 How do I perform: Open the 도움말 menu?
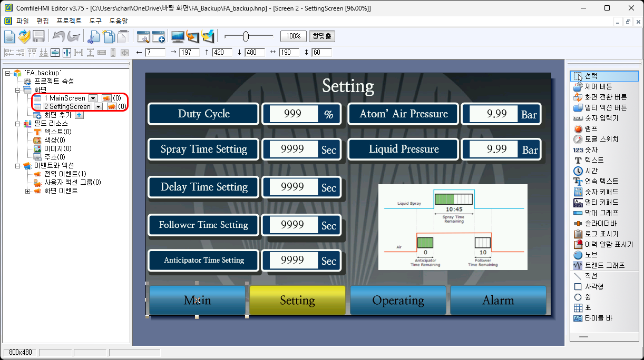[119, 21]
